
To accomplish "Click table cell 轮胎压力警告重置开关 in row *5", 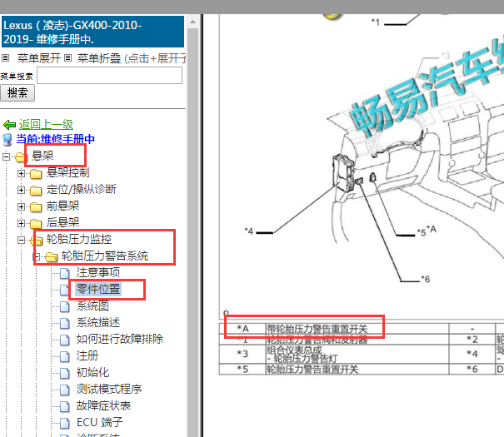I will [x=357, y=370].
